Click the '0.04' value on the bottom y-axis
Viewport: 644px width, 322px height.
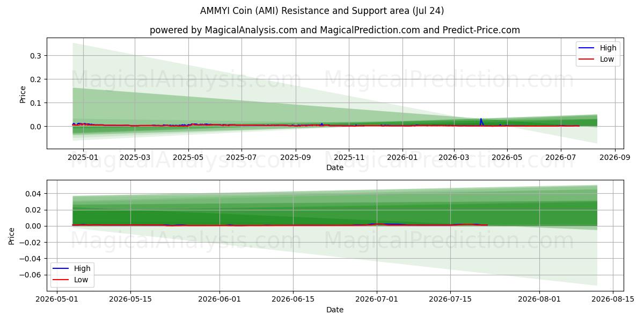(34, 194)
